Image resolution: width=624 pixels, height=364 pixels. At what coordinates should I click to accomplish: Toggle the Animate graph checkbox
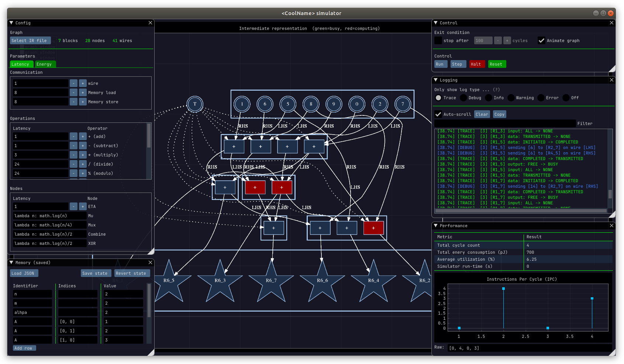click(541, 41)
